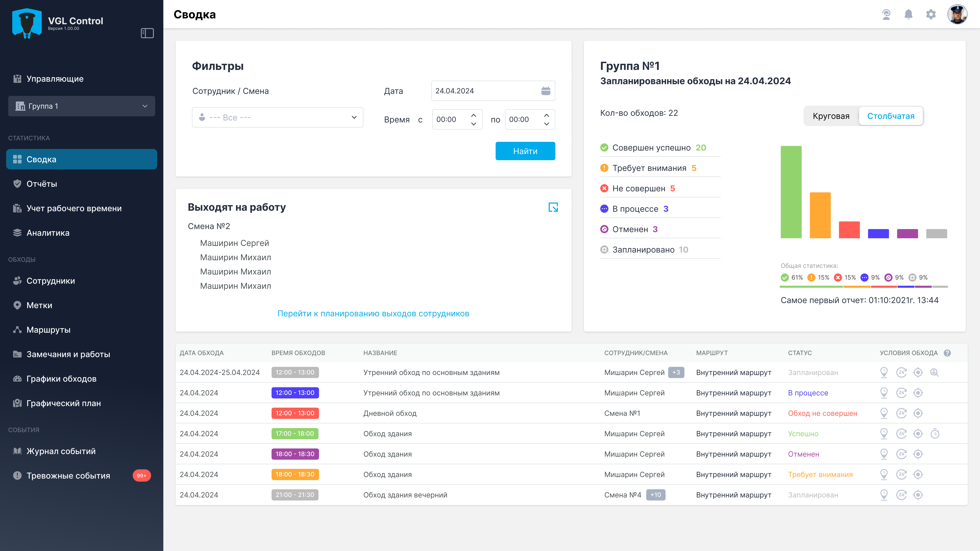Click the '+3' badge next to Мишарин Сергей

click(676, 372)
